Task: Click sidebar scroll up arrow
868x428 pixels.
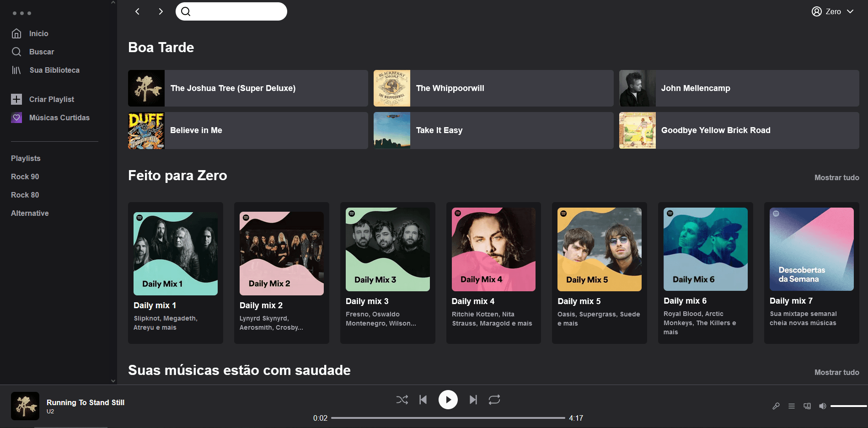Action: pos(113,3)
